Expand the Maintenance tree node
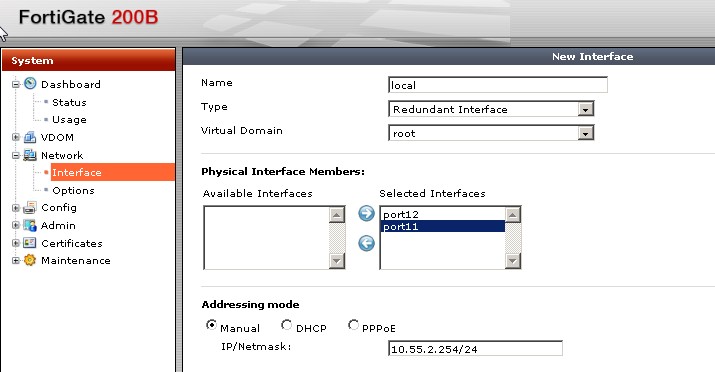The height and width of the screenshot is (372, 715). (x=16, y=261)
